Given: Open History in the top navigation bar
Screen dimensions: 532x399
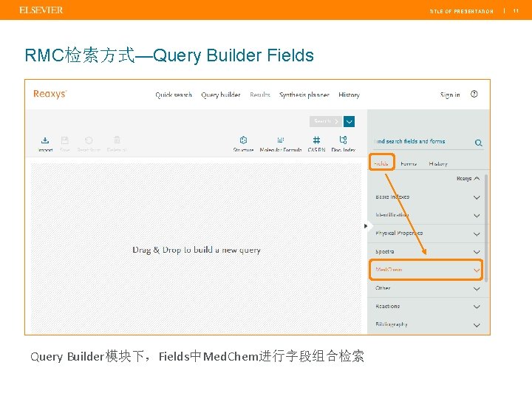Looking at the screenshot, I should (349, 95).
